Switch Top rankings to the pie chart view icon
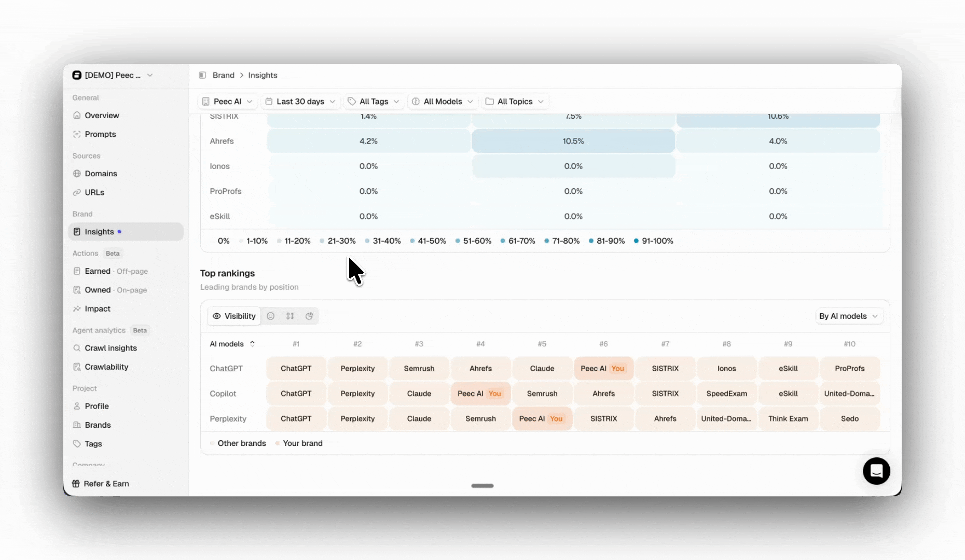965x560 pixels. pyautogui.click(x=309, y=316)
